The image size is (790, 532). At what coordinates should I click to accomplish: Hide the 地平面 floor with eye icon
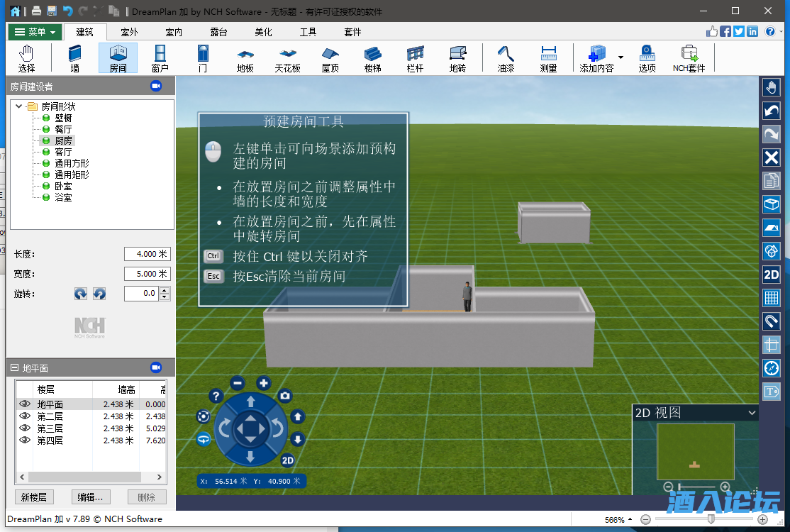pyautogui.click(x=25, y=404)
